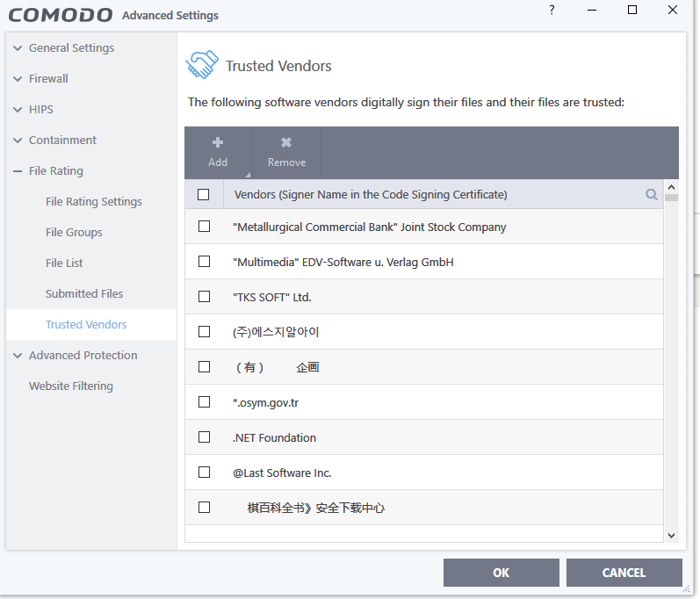This screenshot has width=700, height=599.
Task: Click the vendor list scrollbar thumb
Action: pyautogui.click(x=671, y=198)
